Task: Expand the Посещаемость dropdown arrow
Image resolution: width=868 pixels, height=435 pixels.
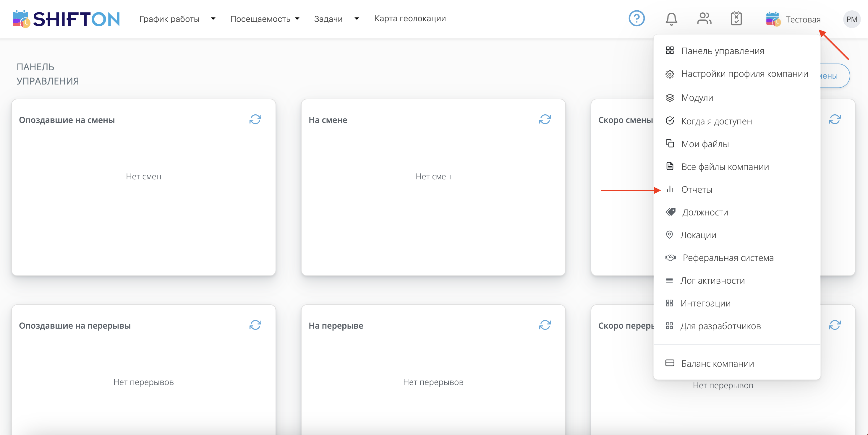Action: 297,19
